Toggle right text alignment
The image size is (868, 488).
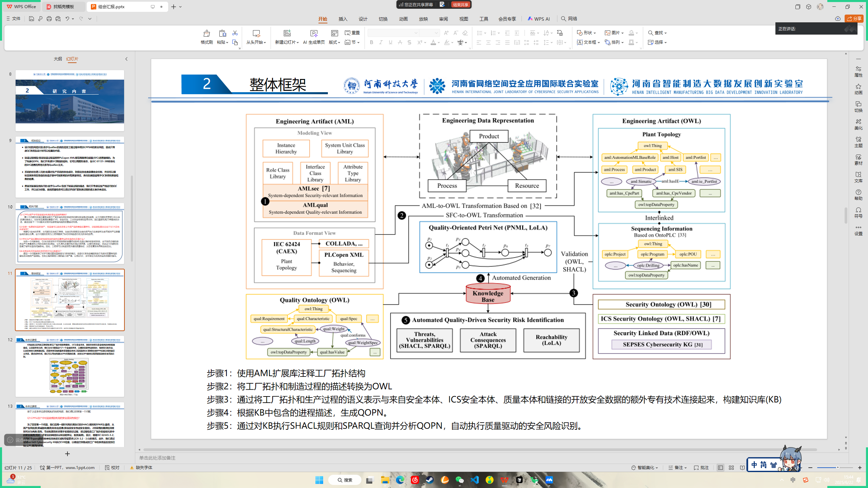click(x=498, y=42)
